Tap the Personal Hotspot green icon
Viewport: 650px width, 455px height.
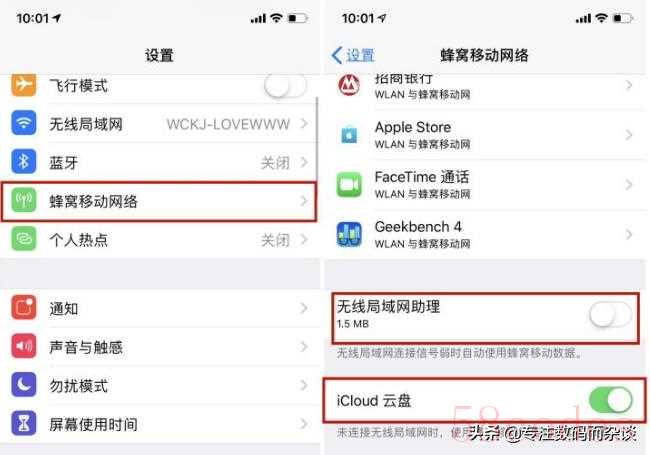click(24, 239)
